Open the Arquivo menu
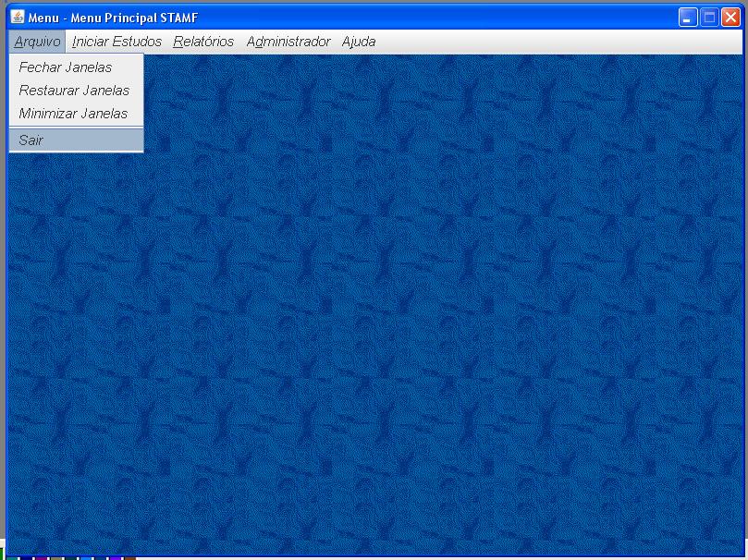 (x=37, y=42)
